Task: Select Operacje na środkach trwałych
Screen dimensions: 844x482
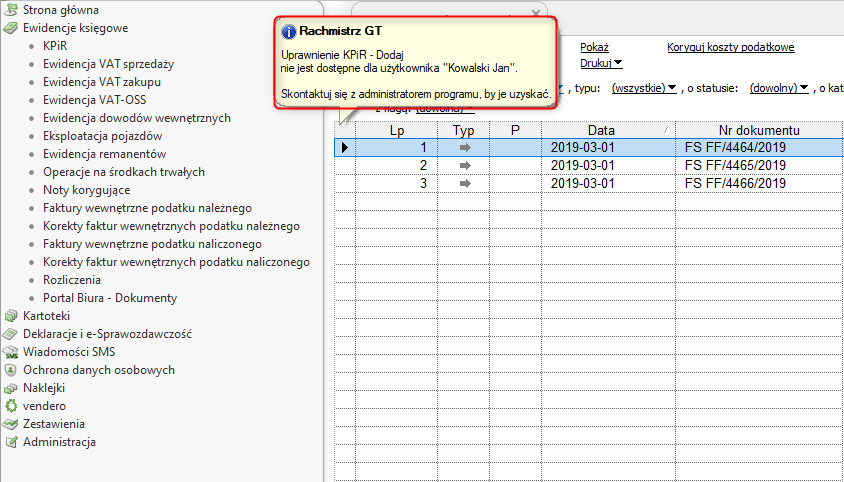Action: 124,172
